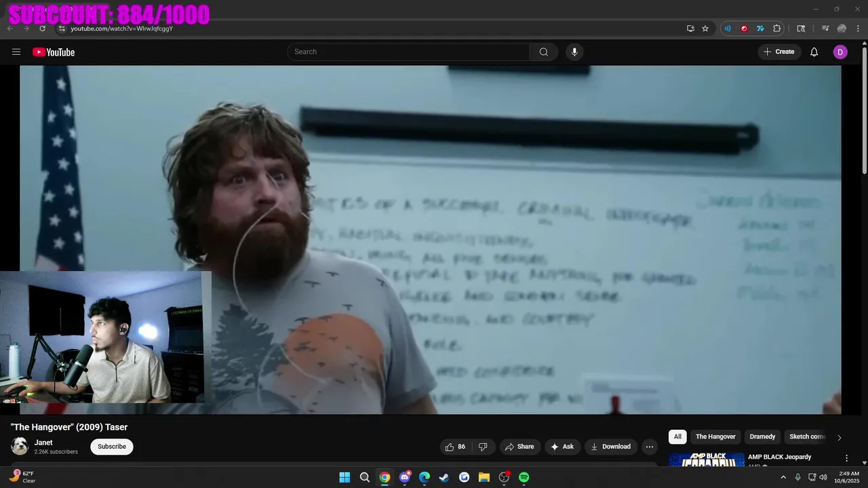Image resolution: width=868 pixels, height=488 pixels.
Task: Expand the related chips with right arrow
Action: (x=839, y=437)
